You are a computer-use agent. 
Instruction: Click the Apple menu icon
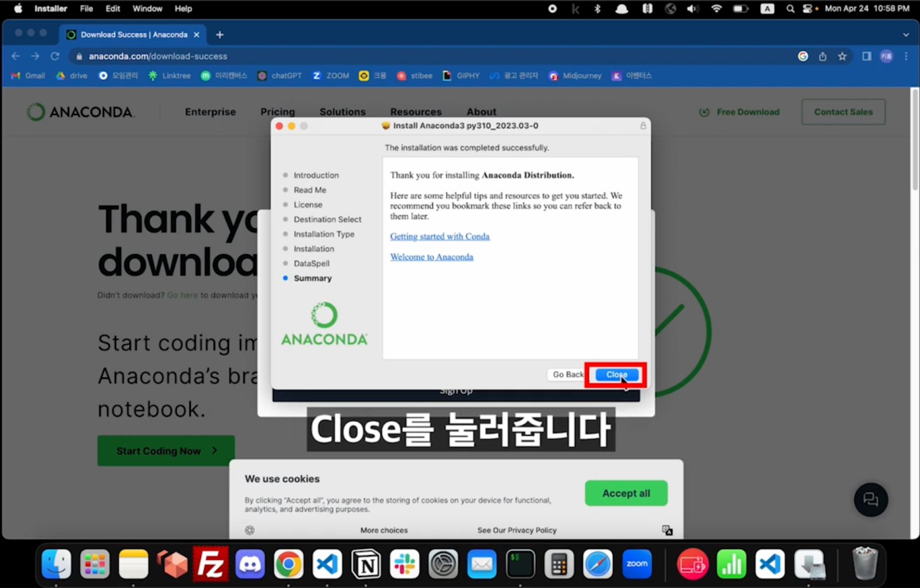point(18,9)
